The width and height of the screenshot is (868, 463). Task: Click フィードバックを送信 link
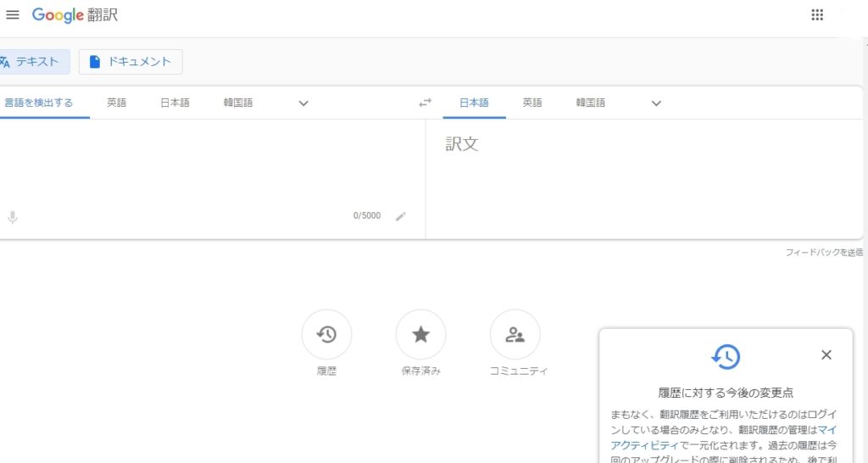[824, 252]
